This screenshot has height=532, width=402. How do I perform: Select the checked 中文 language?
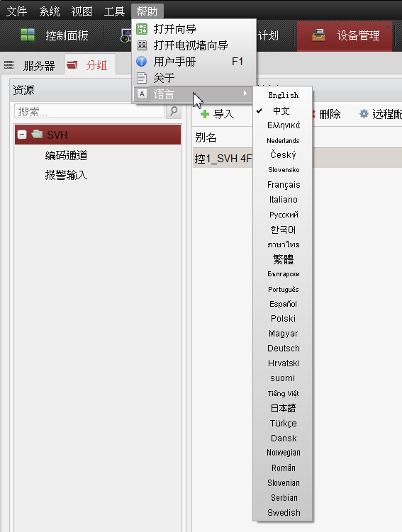[x=282, y=111]
